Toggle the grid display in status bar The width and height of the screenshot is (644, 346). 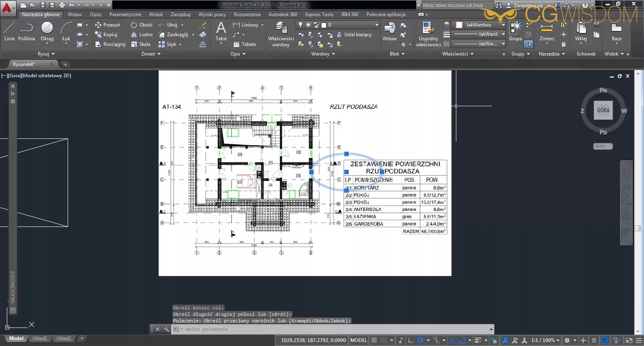coord(374,340)
